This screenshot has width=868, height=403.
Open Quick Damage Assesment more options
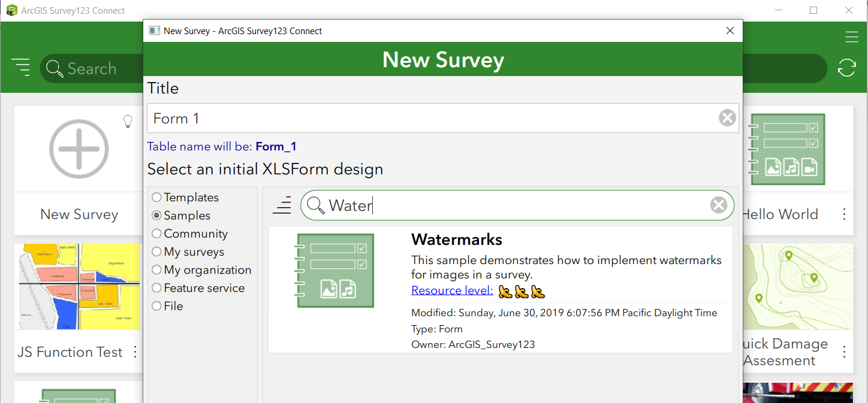tap(844, 352)
